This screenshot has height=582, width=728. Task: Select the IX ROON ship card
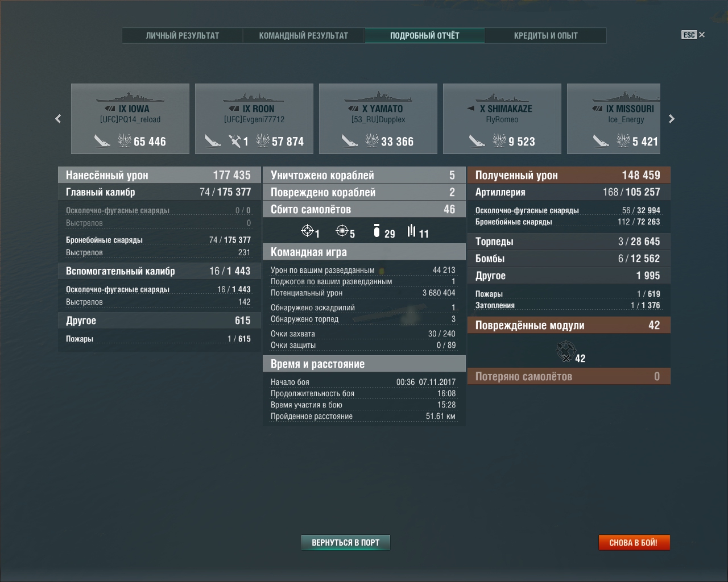pos(254,119)
